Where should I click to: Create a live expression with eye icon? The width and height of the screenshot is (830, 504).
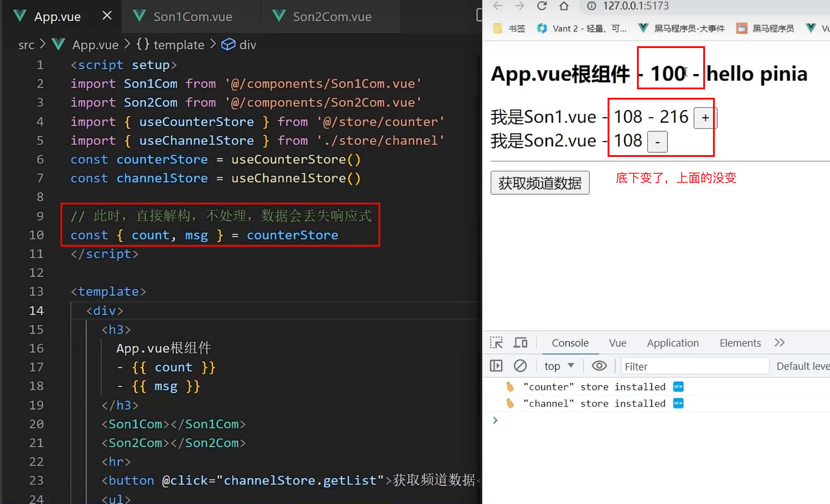pos(599,366)
